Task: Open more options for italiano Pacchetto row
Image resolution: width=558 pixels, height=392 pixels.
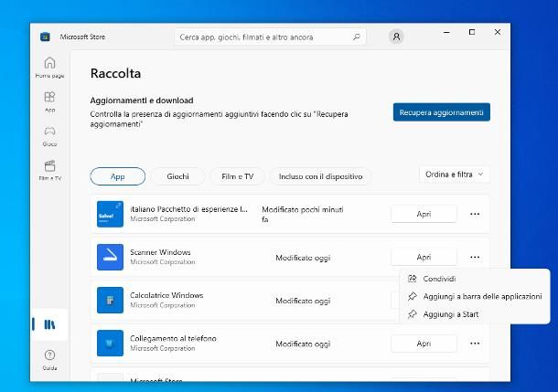Action: [x=475, y=214]
